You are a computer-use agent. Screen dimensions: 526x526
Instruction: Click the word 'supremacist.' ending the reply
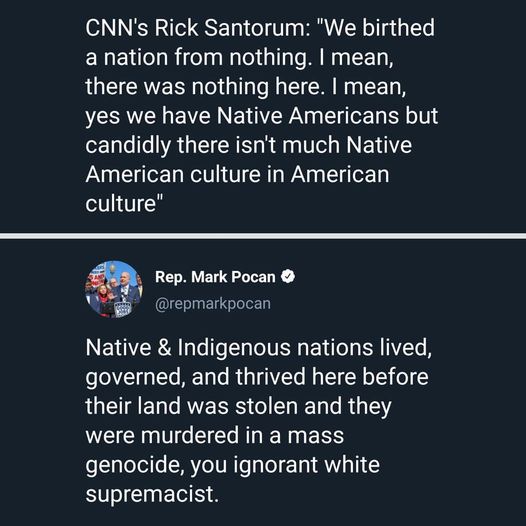coord(152,495)
